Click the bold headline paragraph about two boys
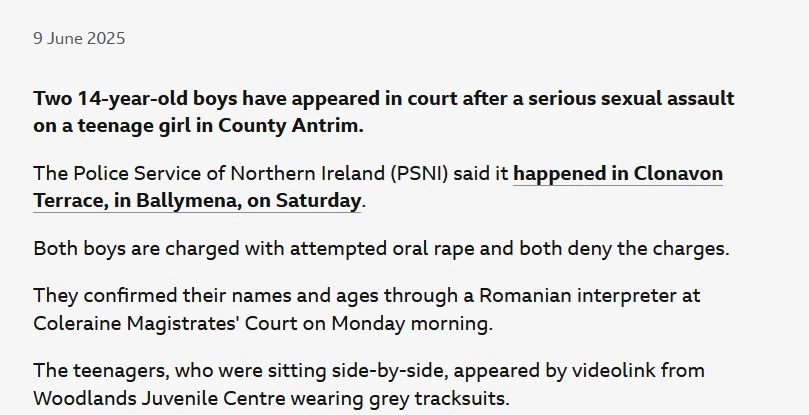 [x=384, y=112]
